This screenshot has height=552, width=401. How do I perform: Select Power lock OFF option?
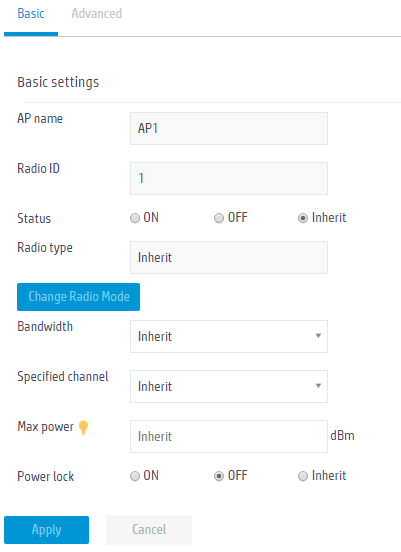[x=219, y=476]
